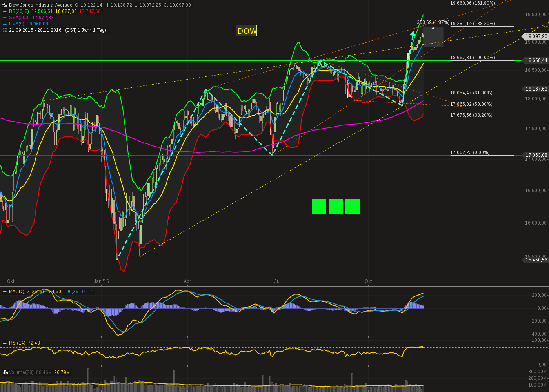Click the yellow MACD legend color marker
The height and width of the screenshot is (392, 549).
[x=5, y=292]
